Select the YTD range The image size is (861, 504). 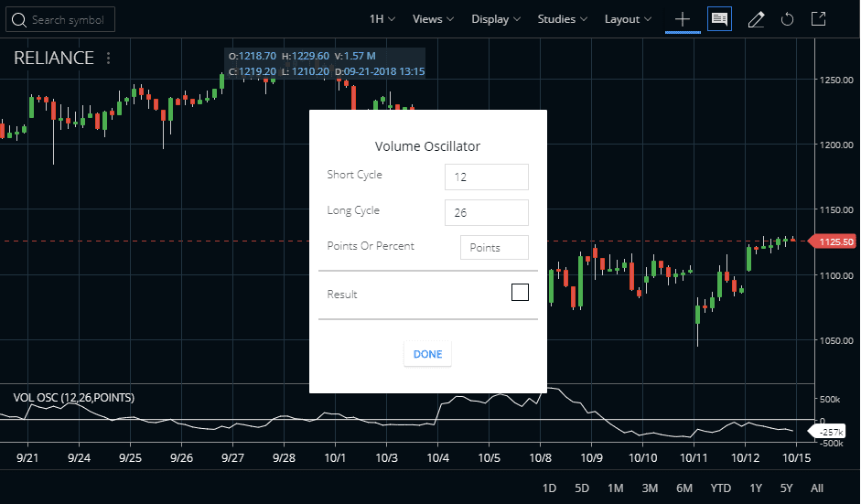[720, 488]
